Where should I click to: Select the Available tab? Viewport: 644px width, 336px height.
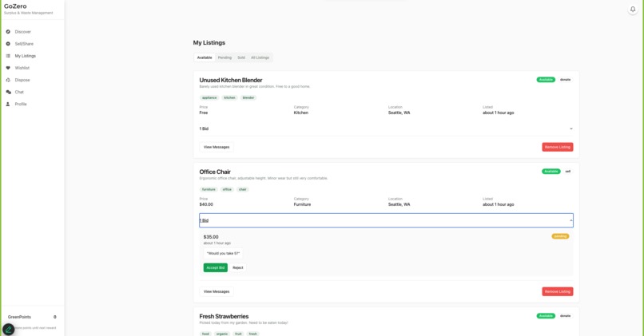tap(205, 57)
